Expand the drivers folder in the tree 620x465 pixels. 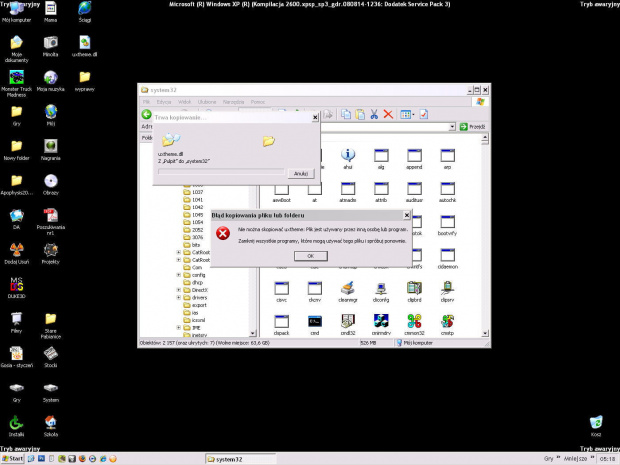(x=178, y=297)
